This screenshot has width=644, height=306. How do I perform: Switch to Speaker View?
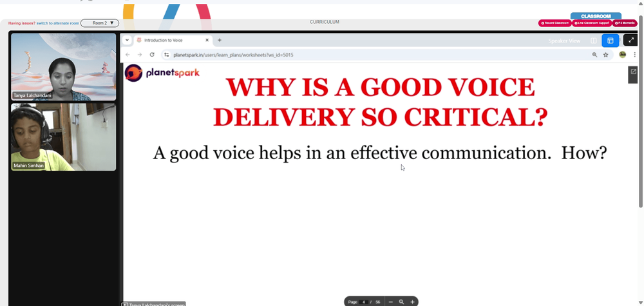(564, 41)
